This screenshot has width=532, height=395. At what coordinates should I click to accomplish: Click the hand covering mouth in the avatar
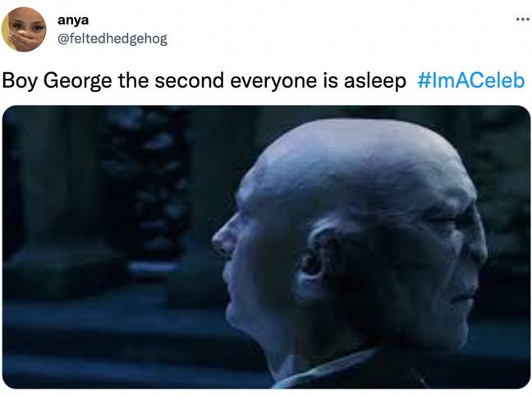click(20, 36)
